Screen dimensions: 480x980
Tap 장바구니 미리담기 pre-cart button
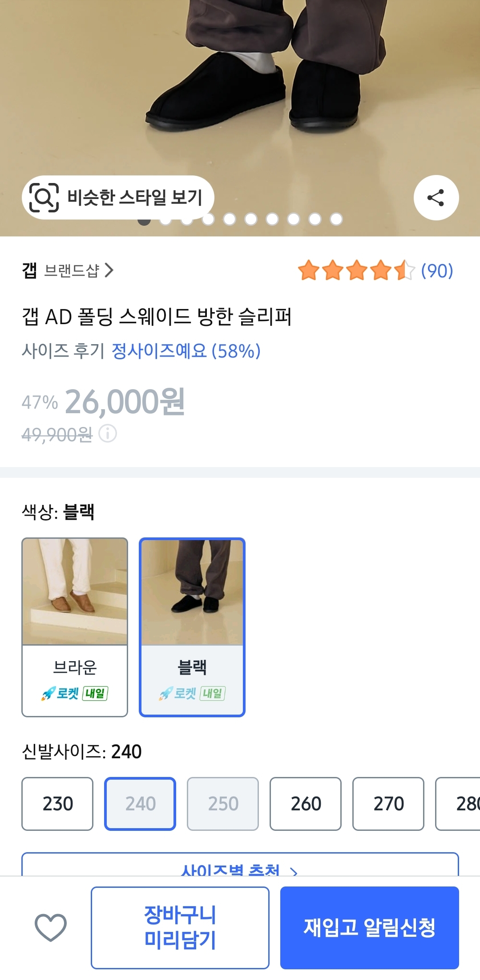pos(180,927)
